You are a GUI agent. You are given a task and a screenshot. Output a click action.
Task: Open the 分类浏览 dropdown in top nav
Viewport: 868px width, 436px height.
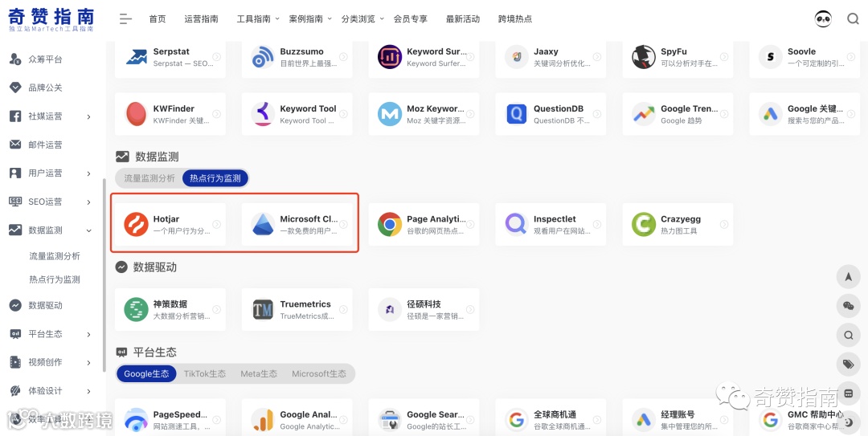[362, 18]
